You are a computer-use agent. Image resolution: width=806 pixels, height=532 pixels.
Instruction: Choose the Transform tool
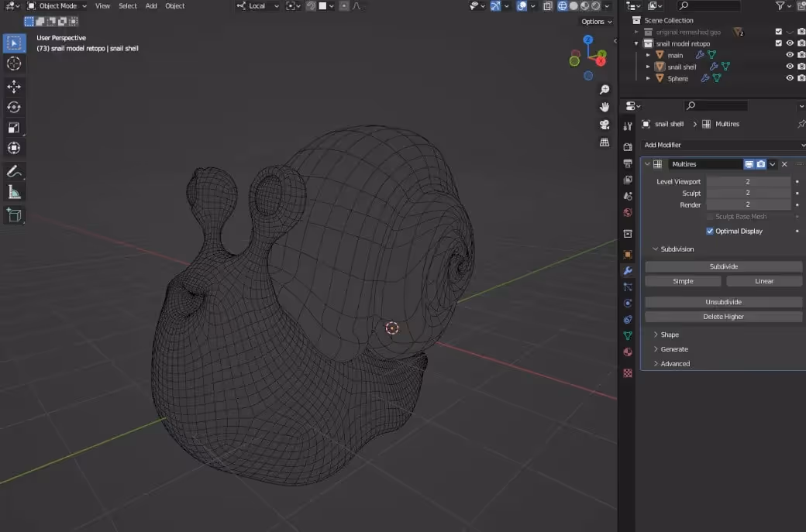(x=14, y=148)
